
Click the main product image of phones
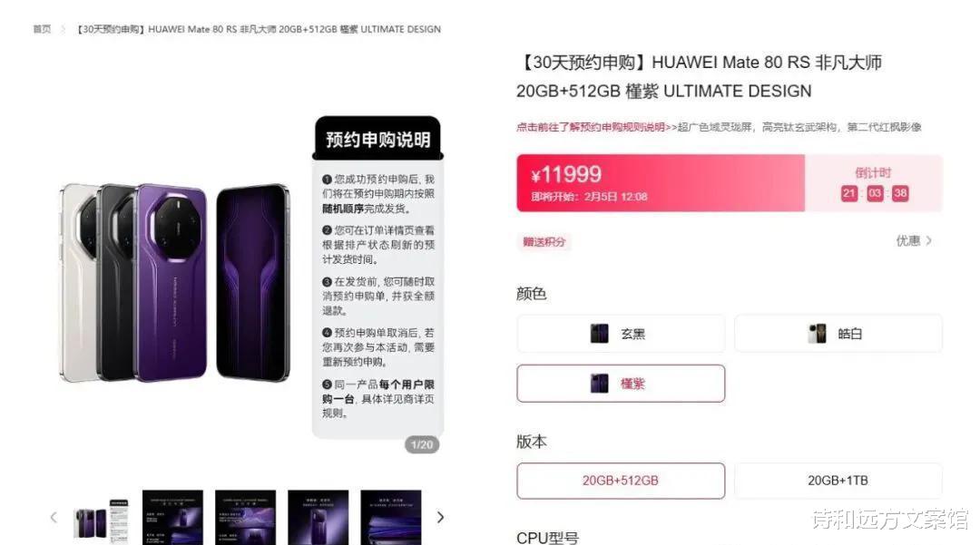coord(175,282)
